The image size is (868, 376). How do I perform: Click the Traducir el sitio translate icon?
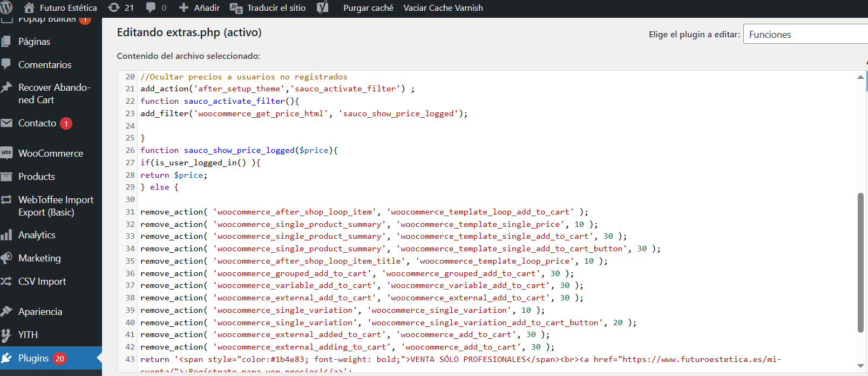[236, 8]
